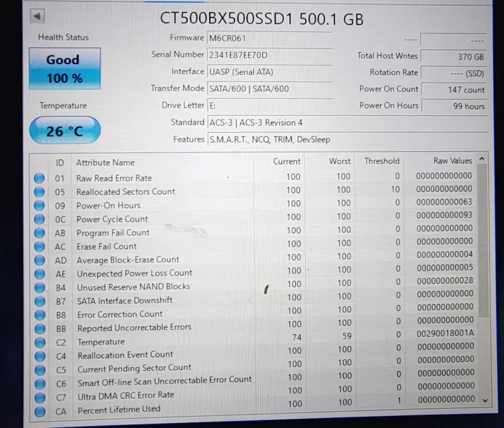This screenshot has width=504, height=428.
Task: Click the Standard field ACS-3 Revision 4
Action: [x=347, y=123]
